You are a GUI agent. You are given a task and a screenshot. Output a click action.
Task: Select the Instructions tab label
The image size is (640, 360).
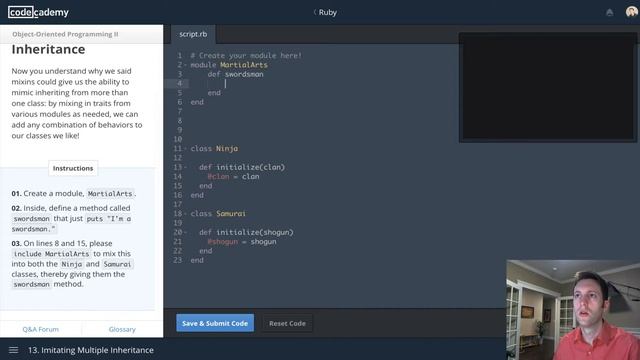[x=73, y=168]
